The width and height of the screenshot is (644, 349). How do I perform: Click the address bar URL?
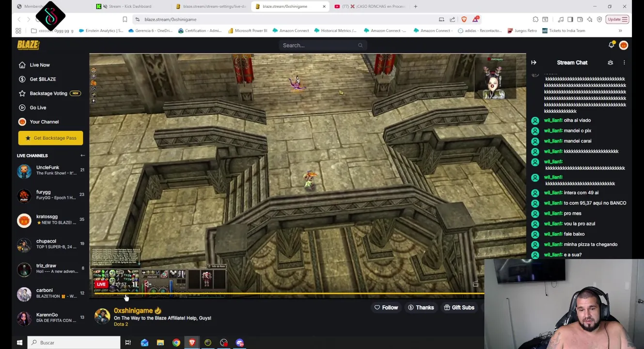coord(170,19)
